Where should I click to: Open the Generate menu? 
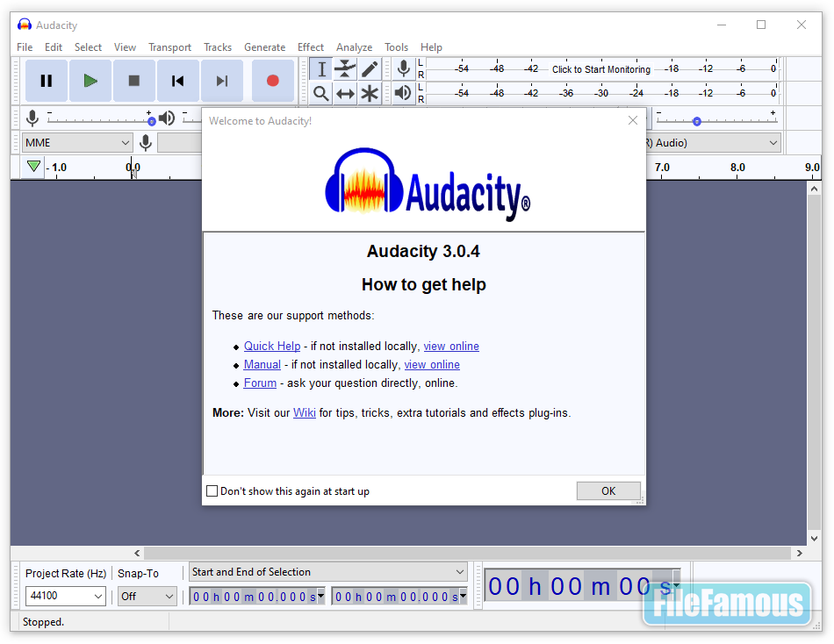pos(264,47)
